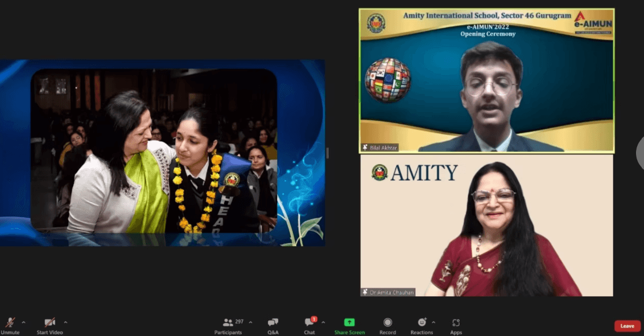The width and height of the screenshot is (644, 336).
Task: Click the Dr Amita Chauhan name label
Action: pos(391,293)
